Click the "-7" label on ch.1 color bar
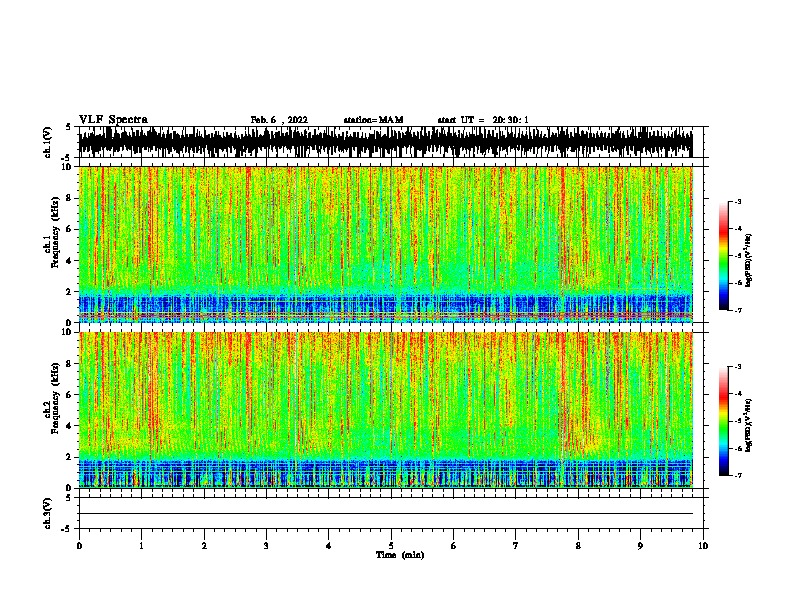Viewport: 792px width, 612px height. 738,310
